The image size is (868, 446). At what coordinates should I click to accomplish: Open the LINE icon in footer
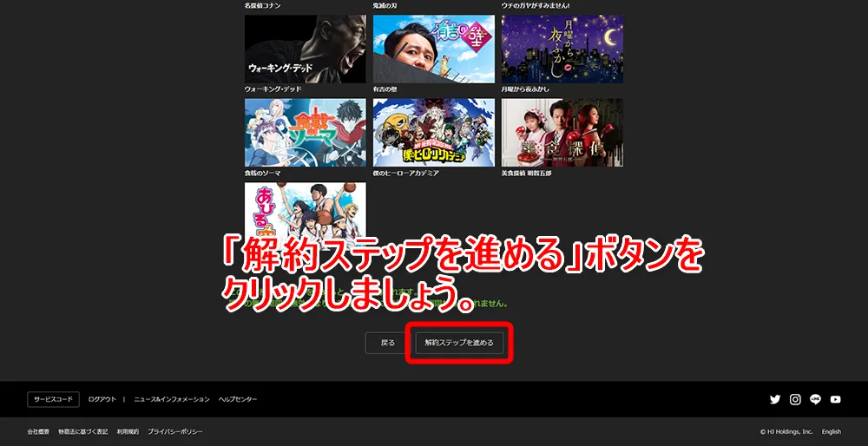click(815, 399)
